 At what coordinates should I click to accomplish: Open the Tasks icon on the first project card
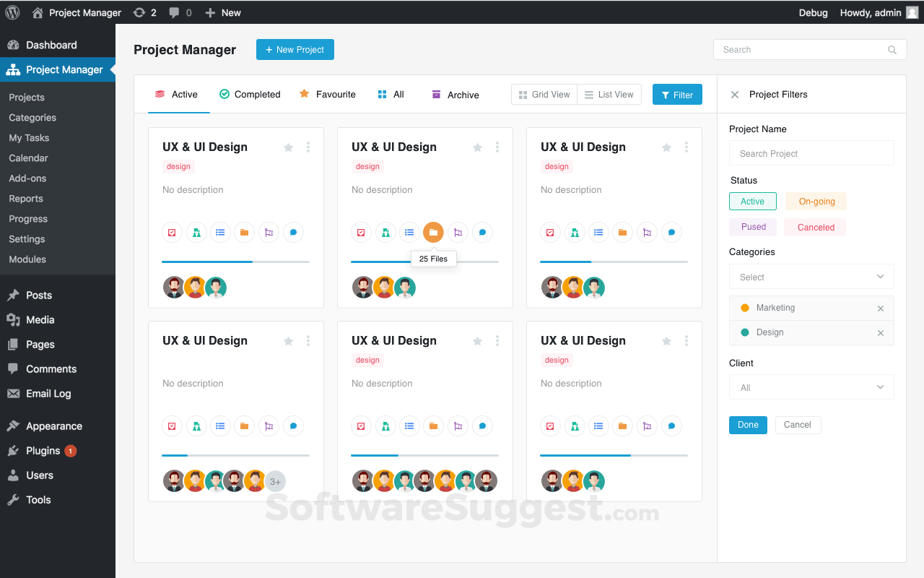click(172, 232)
